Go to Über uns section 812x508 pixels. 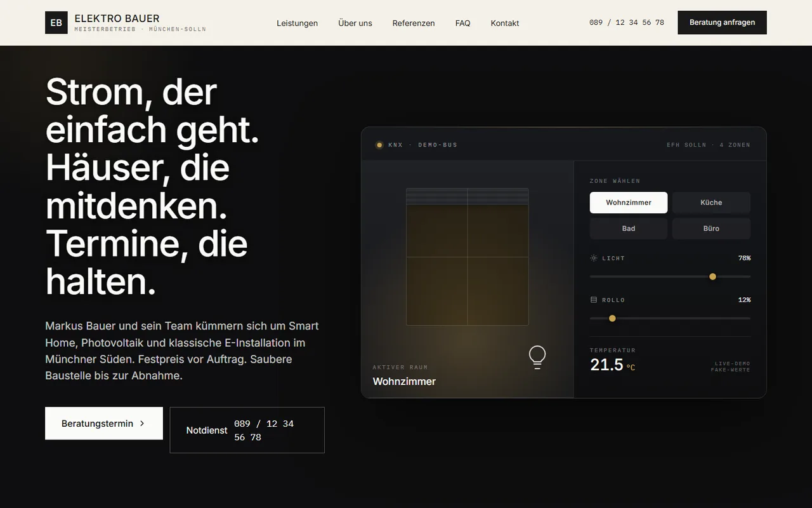tap(355, 23)
